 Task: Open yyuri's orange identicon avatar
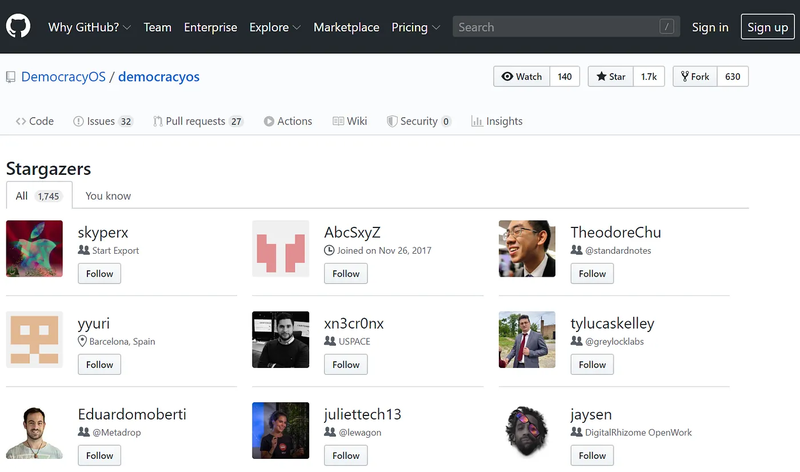34,339
